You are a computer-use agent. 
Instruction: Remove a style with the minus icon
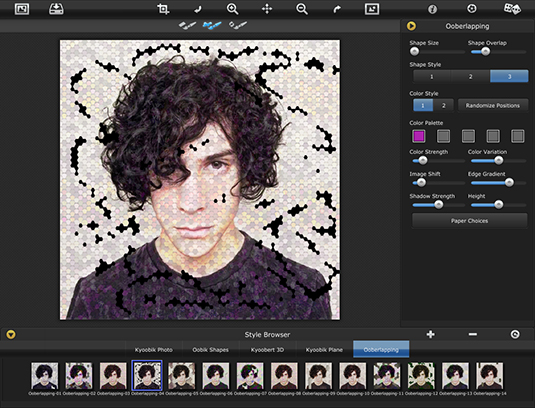point(473,334)
